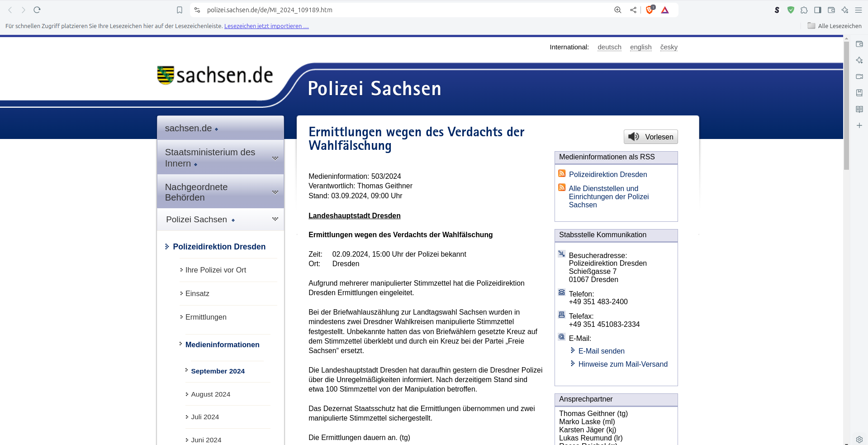Viewport: 868px width, 445px height.
Task: Open Leo AI sparkle icon in toolbar
Action: 845,10
